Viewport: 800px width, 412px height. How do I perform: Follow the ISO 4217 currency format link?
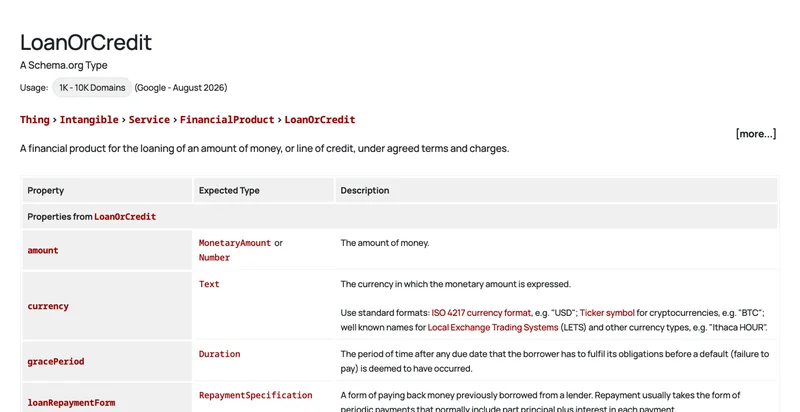coord(482,313)
